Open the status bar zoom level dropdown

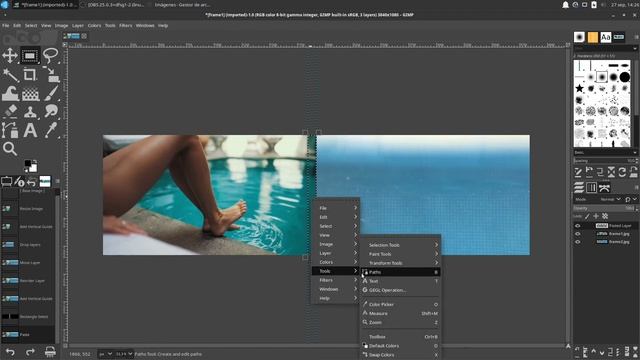click(124, 354)
